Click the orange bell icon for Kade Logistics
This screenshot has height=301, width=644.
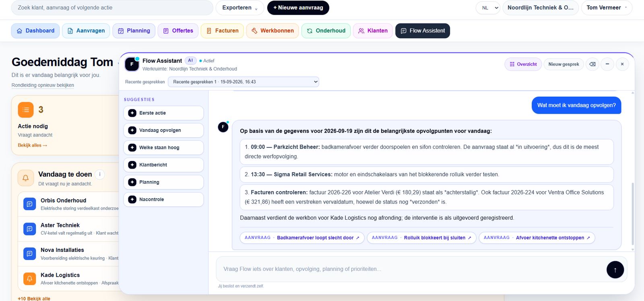(29, 278)
